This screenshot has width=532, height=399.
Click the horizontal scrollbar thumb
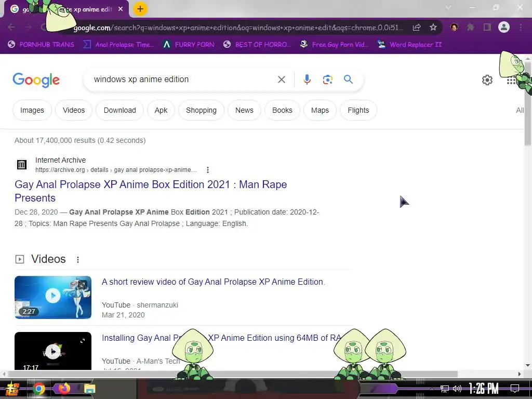(x=232, y=374)
